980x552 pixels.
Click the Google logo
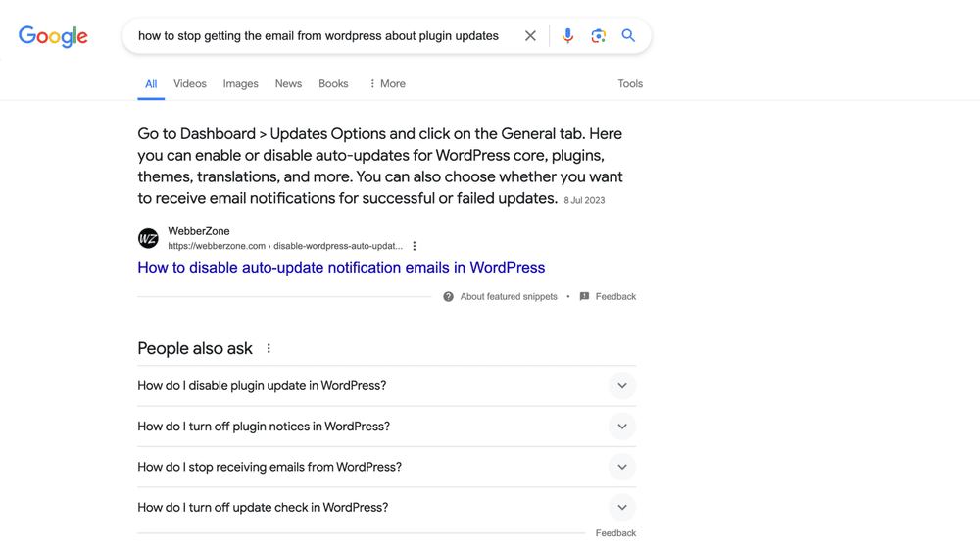point(53,36)
